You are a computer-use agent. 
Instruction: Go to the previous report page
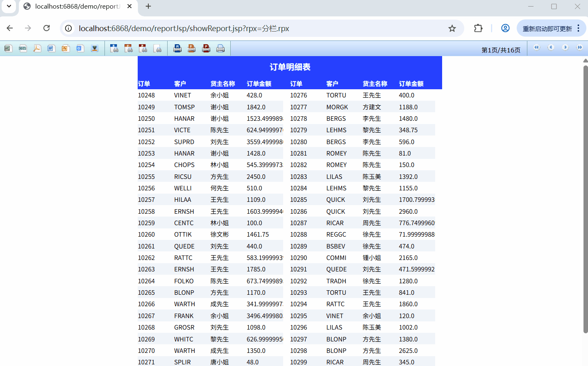point(551,47)
